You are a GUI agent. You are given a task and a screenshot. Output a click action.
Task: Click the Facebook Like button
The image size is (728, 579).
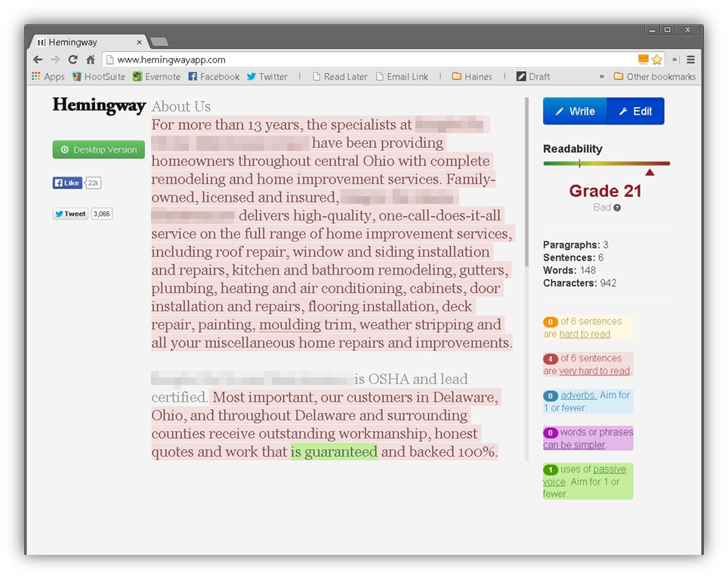coord(67,183)
